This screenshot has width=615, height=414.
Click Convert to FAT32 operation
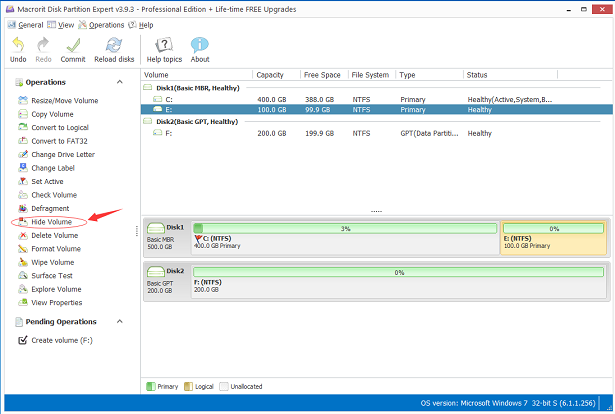[x=53, y=141]
